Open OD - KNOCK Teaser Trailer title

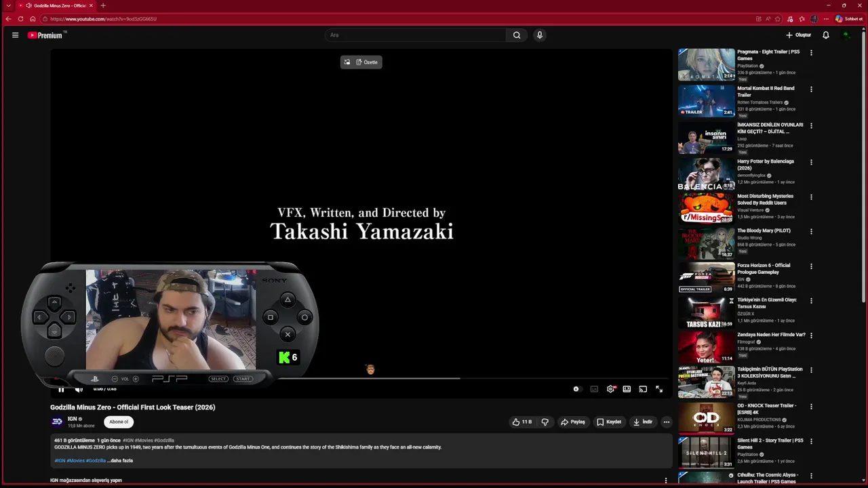(x=767, y=409)
